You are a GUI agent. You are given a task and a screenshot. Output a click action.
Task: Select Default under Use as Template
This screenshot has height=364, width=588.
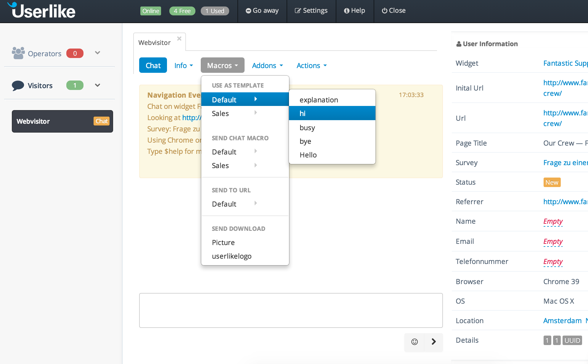click(245, 99)
